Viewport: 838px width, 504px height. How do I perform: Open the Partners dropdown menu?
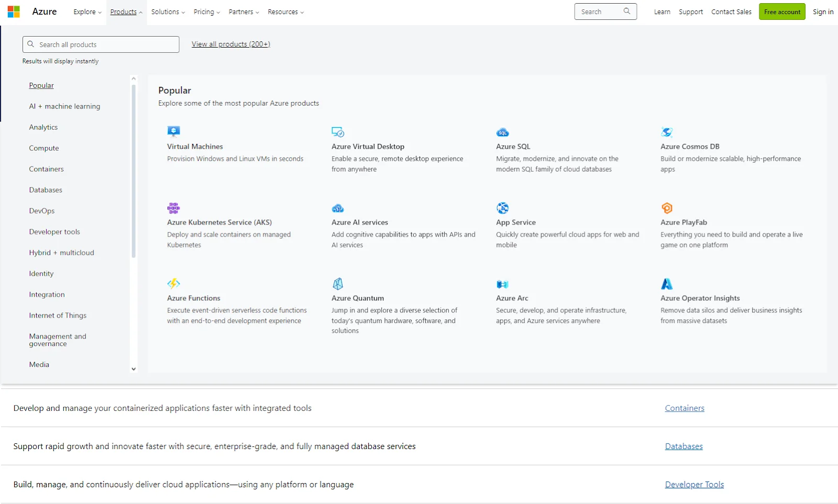[x=244, y=12]
